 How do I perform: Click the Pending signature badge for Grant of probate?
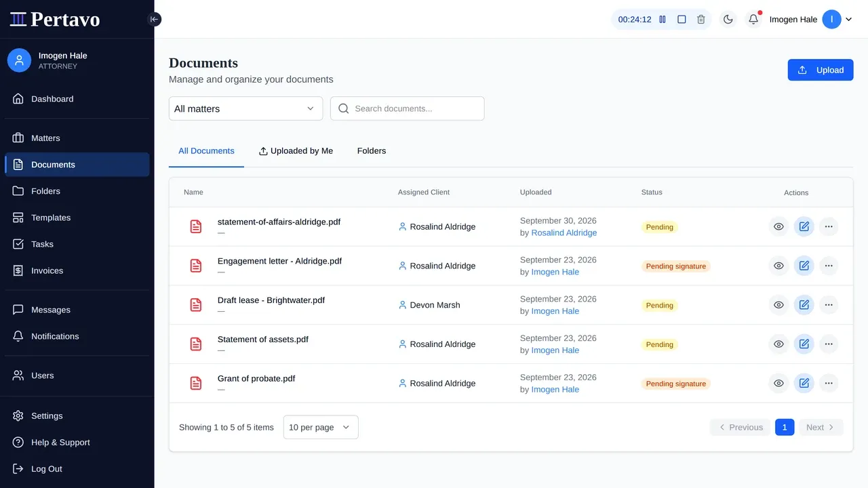675,384
